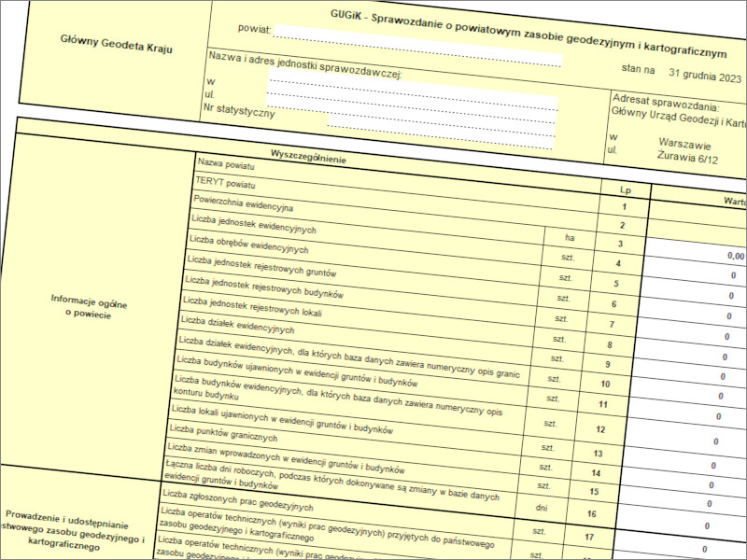Click the 'Warszawie' city text
The image size is (747, 560).
[x=684, y=144]
